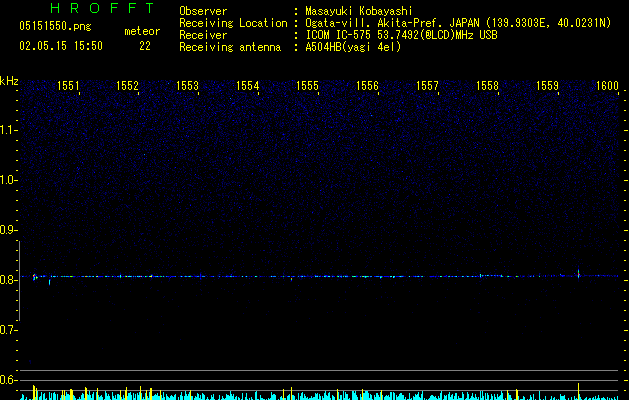Click time axis label 1557

click(427, 86)
